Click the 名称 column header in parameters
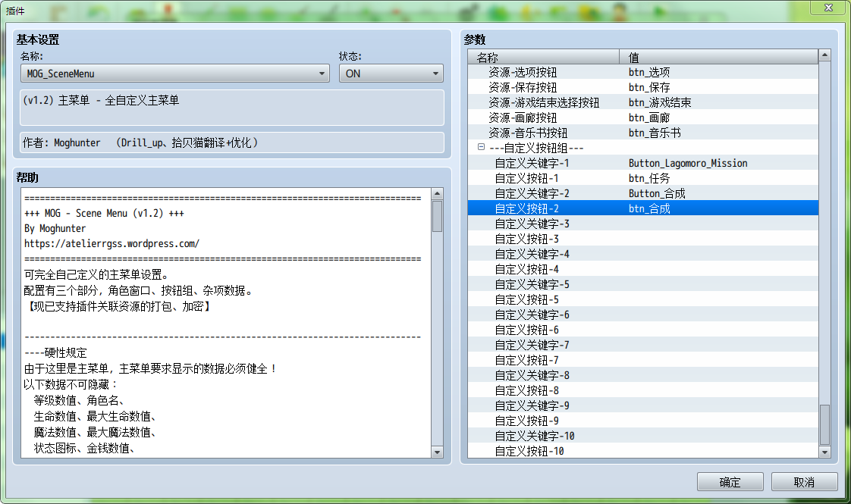This screenshot has width=851, height=504. [x=543, y=57]
